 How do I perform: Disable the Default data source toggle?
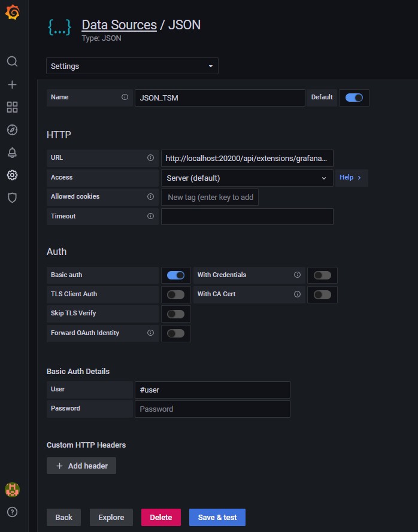354,98
